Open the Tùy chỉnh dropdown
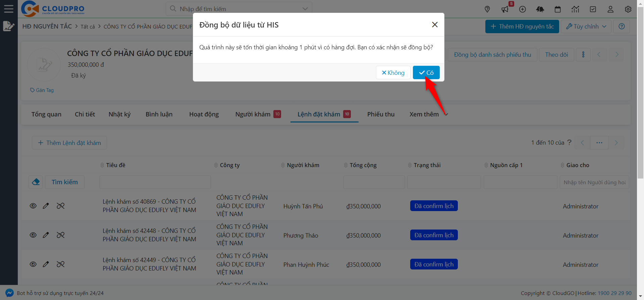This screenshot has width=644, height=300. pos(586,27)
